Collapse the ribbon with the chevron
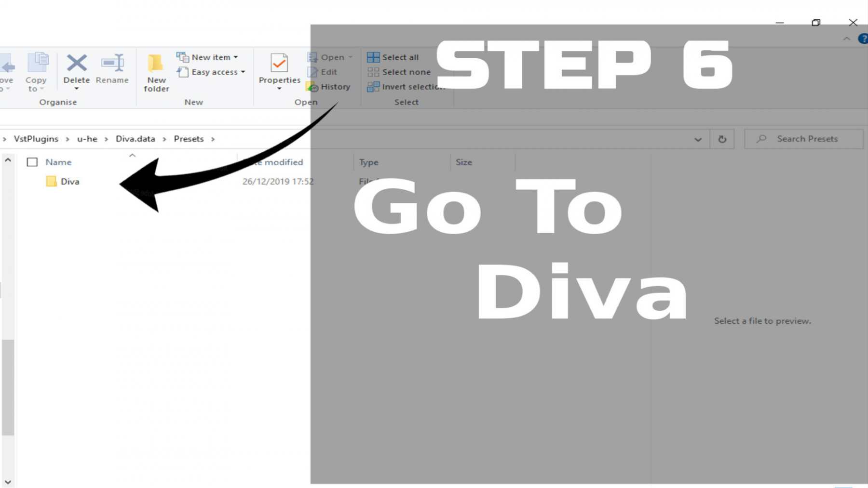This screenshot has height=488, width=868. tap(847, 39)
